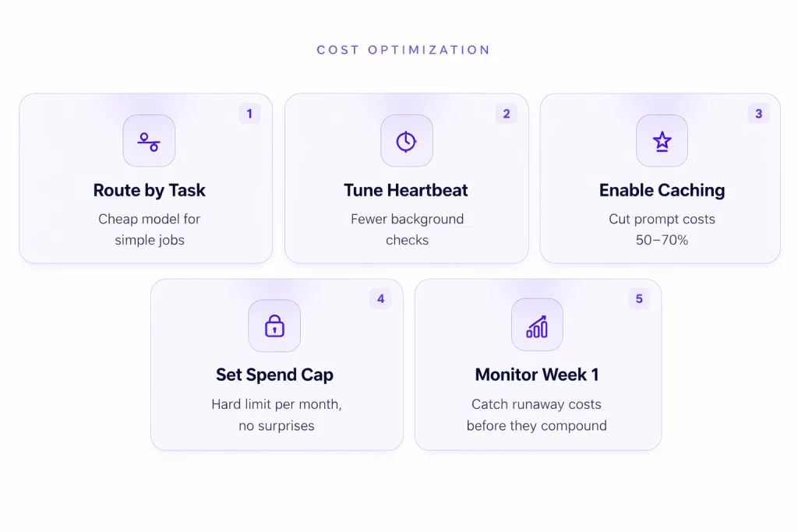Select the Monitor Week 1 title
The width and height of the screenshot is (798, 532).
pos(537,375)
